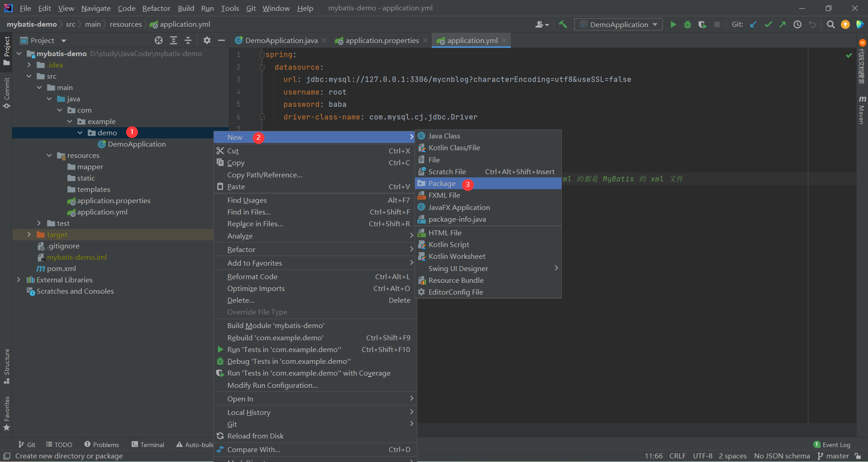Open the Navigate menu
The image size is (868, 462).
click(96, 8)
